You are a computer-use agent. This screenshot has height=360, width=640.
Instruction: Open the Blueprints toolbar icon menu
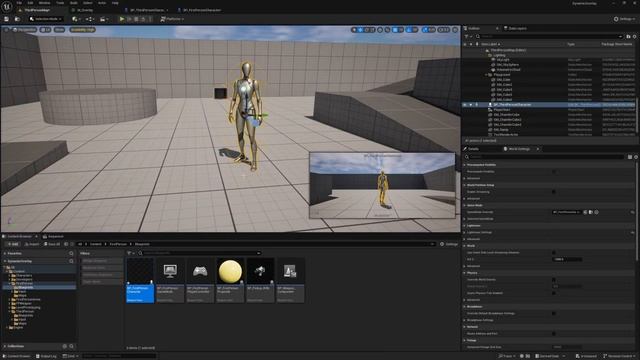click(x=89, y=19)
